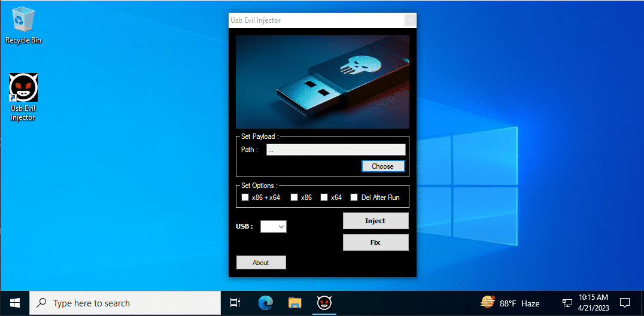Click inside the Path text field

tap(335, 150)
